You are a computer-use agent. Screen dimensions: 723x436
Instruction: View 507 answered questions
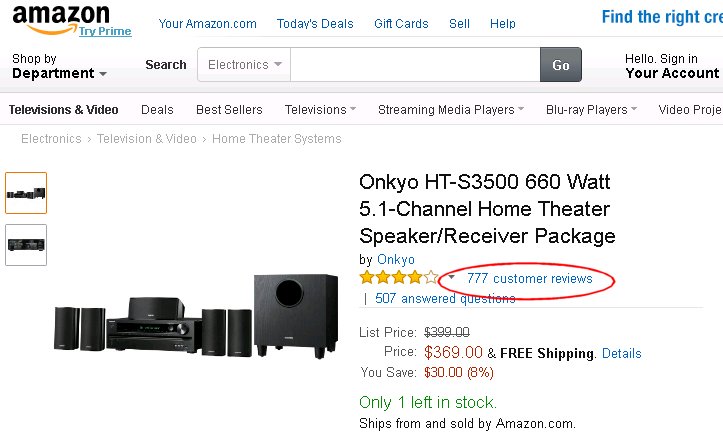click(445, 299)
